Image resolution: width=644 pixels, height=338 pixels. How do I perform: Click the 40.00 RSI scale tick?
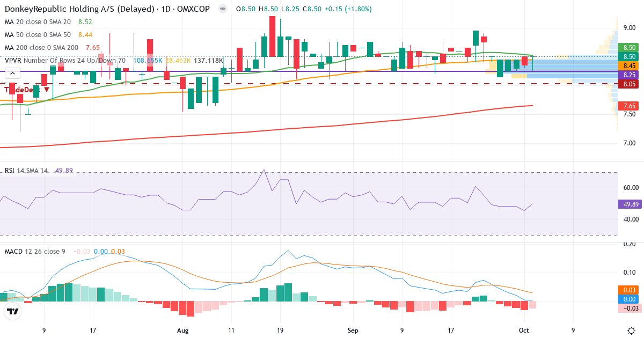(x=631, y=219)
